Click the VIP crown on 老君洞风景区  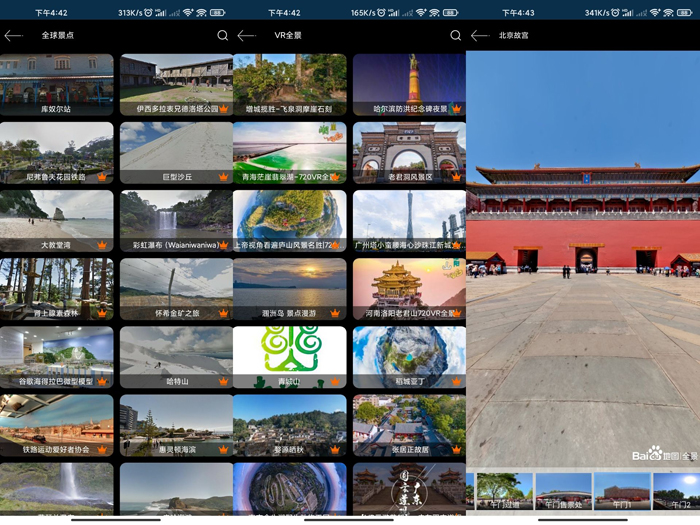click(456, 177)
